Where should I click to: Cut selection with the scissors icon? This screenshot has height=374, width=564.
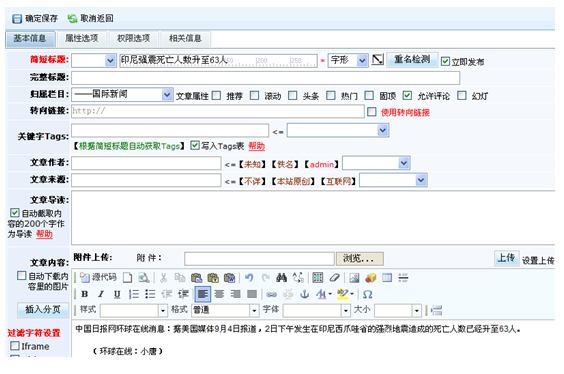click(163, 278)
